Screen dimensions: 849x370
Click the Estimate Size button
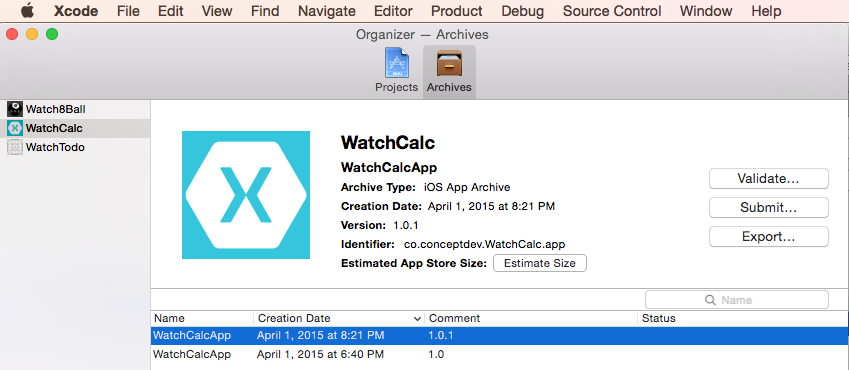coord(540,263)
